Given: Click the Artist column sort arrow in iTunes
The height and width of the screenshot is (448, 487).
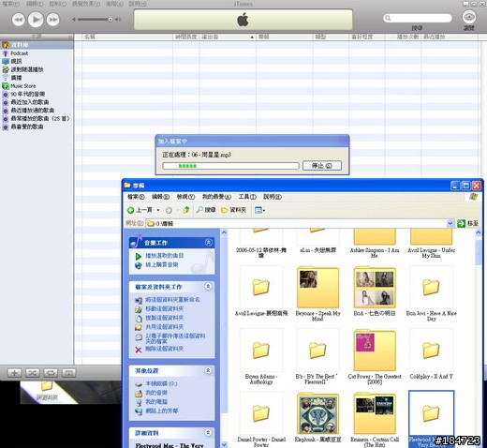Looking at the screenshot, I should point(252,37).
